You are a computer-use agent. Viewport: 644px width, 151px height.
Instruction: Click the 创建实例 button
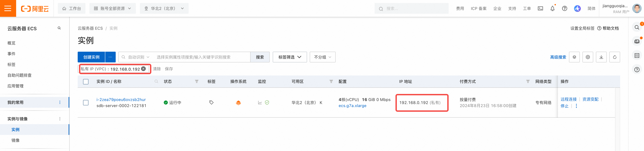[91, 57]
